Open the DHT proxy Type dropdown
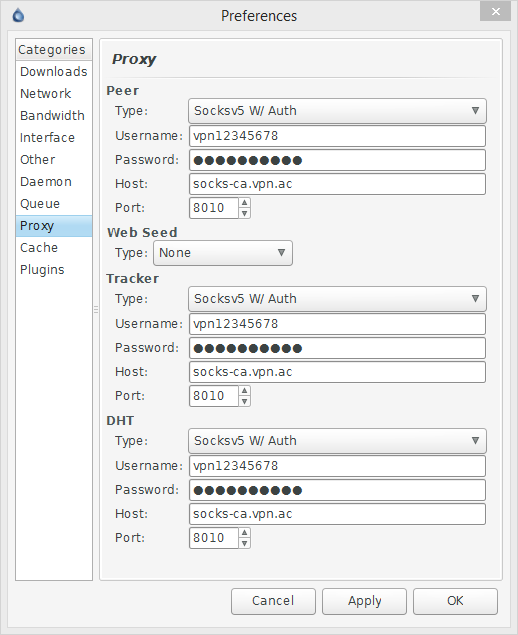Screen dimensions: 518x635 tap(337, 441)
